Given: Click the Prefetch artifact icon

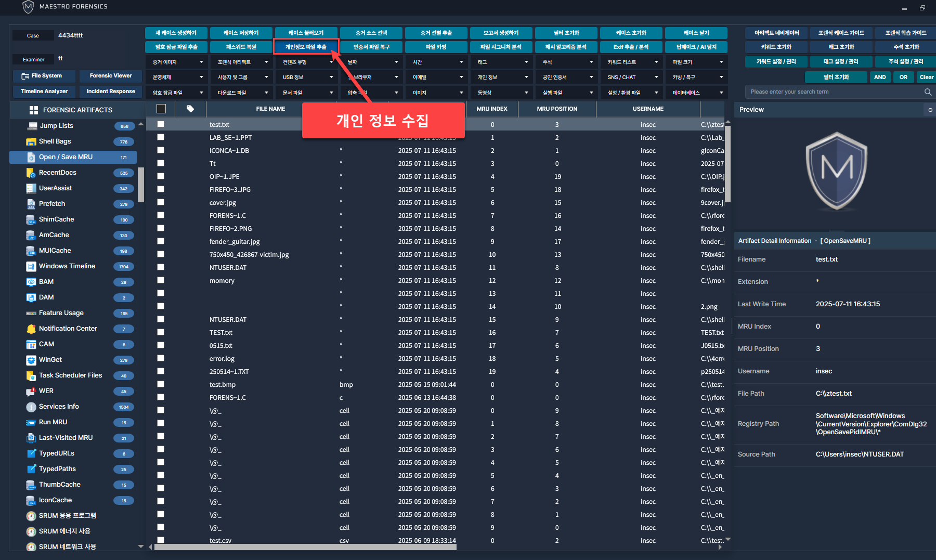Looking at the screenshot, I should [x=31, y=204].
